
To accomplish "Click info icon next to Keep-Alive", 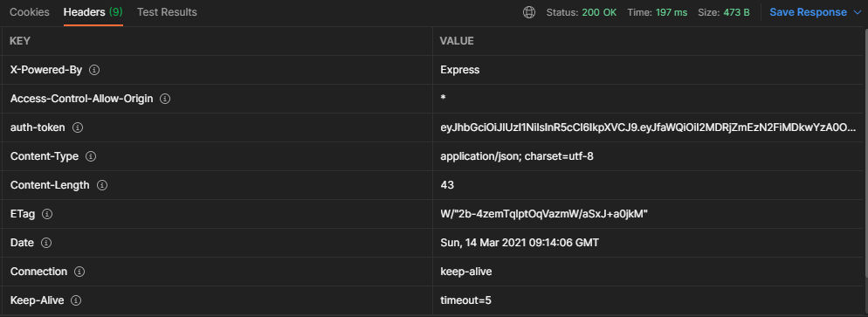I will pyautogui.click(x=76, y=300).
